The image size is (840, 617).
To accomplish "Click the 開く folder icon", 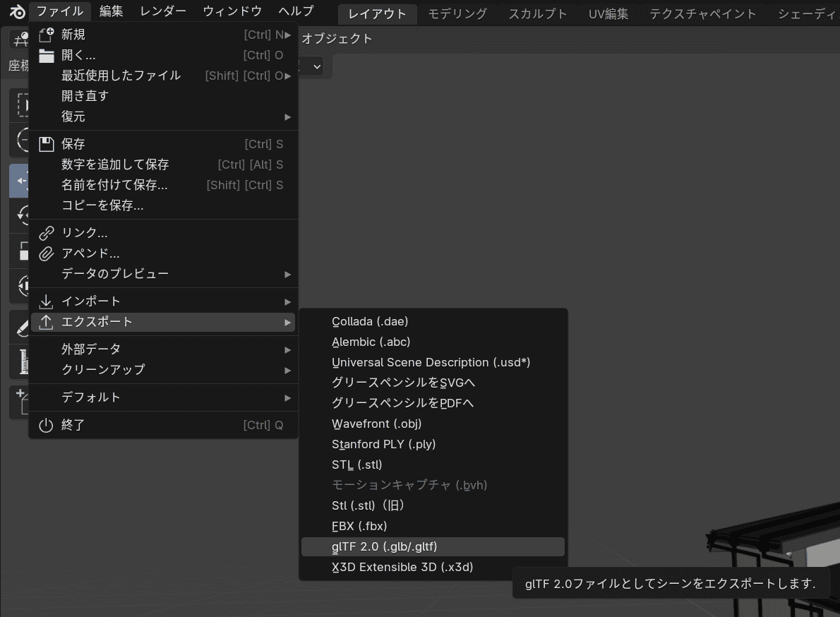I will [x=46, y=55].
